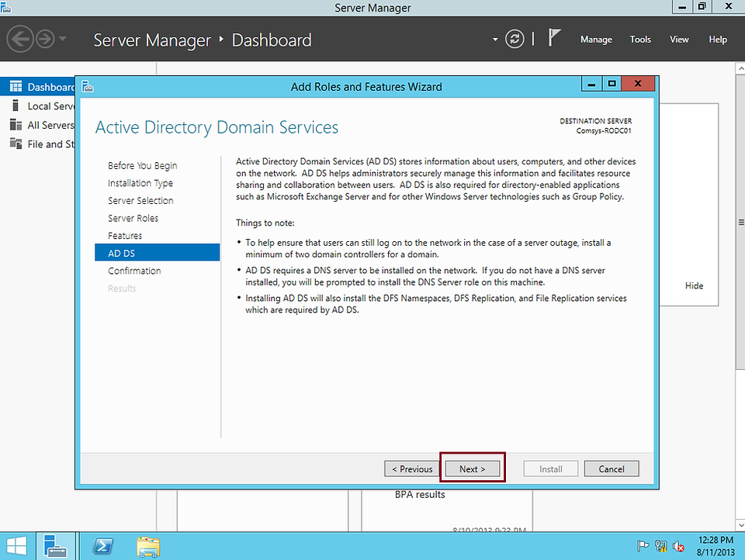
Task: Open the Windows Start button
Action: (x=16, y=546)
